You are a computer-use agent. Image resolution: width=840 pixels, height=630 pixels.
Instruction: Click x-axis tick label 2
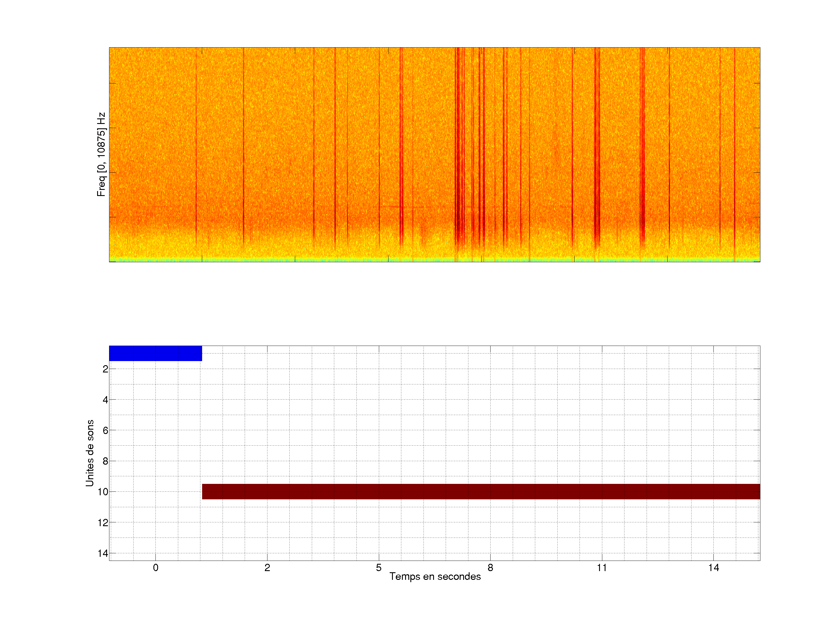coord(267,568)
